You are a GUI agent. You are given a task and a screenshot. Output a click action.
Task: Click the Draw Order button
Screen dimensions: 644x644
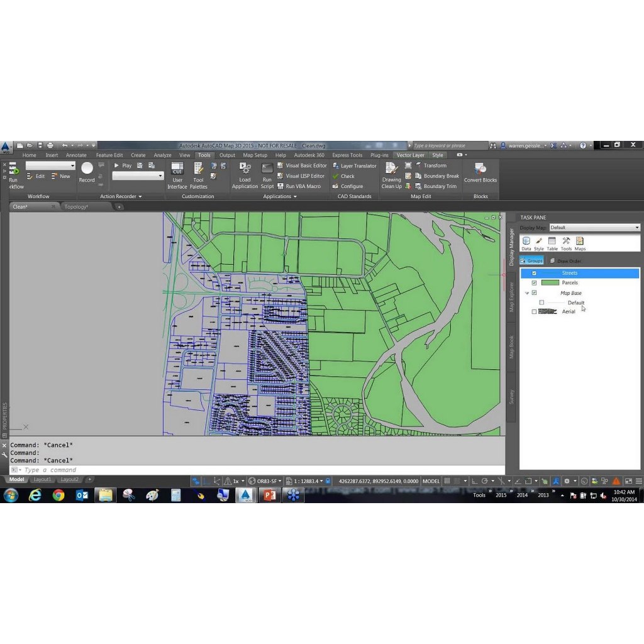click(x=565, y=261)
